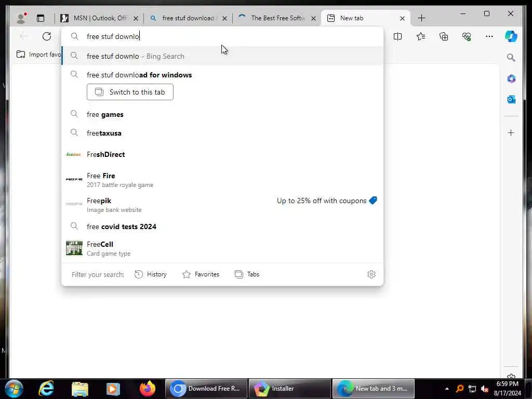
Task: Select the New tab tab
Action: click(366, 18)
